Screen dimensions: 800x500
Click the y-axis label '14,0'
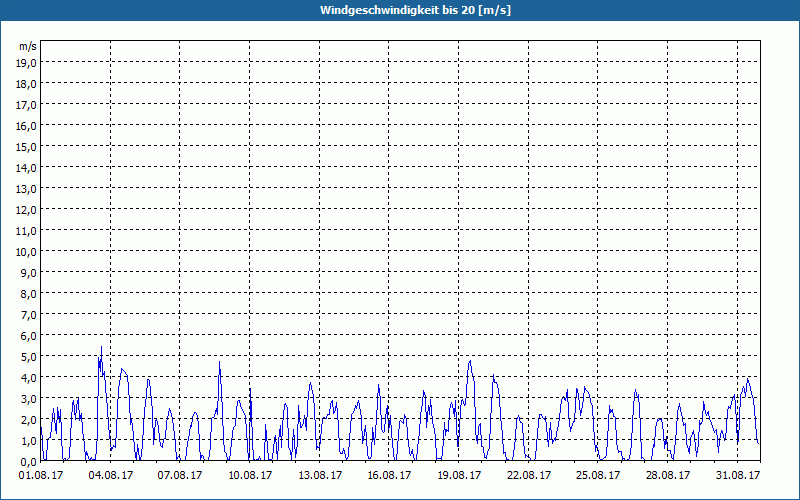[x=27, y=167]
